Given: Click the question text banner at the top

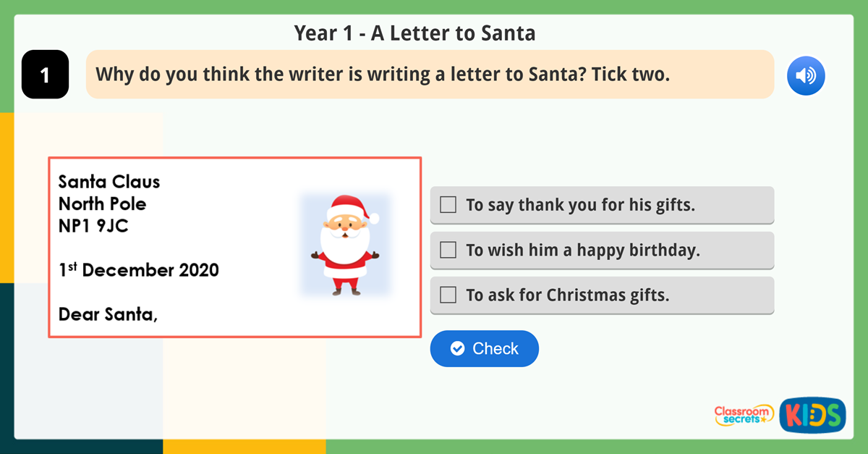Looking at the screenshot, I should coord(430,75).
